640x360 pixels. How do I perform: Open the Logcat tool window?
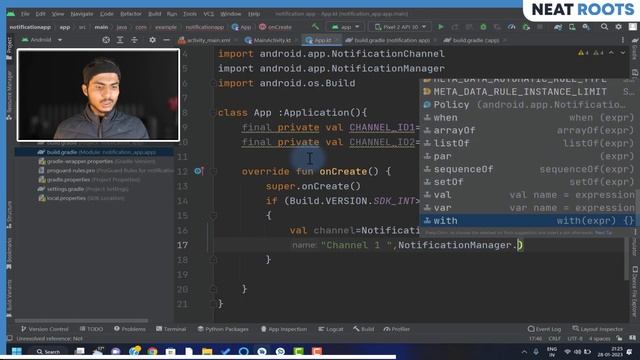pos(331,329)
